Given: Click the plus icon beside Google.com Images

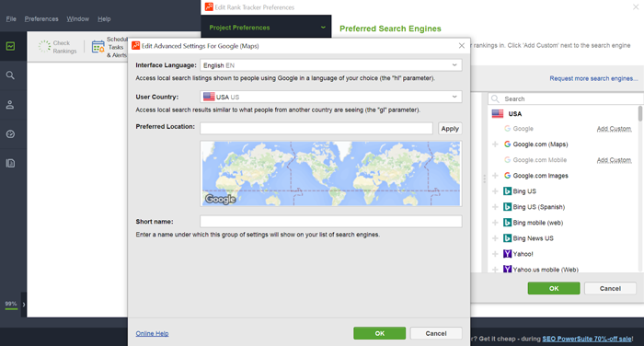Looking at the screenshot, I should (495, 176).
